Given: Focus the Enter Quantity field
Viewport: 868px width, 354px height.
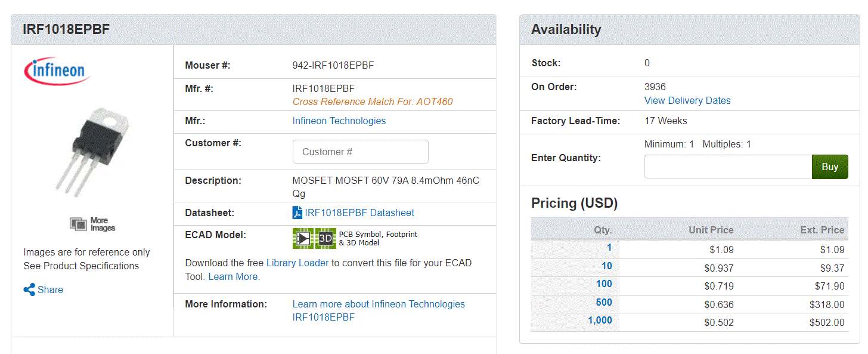Looking at the screenshot, I should pos(728,167).
